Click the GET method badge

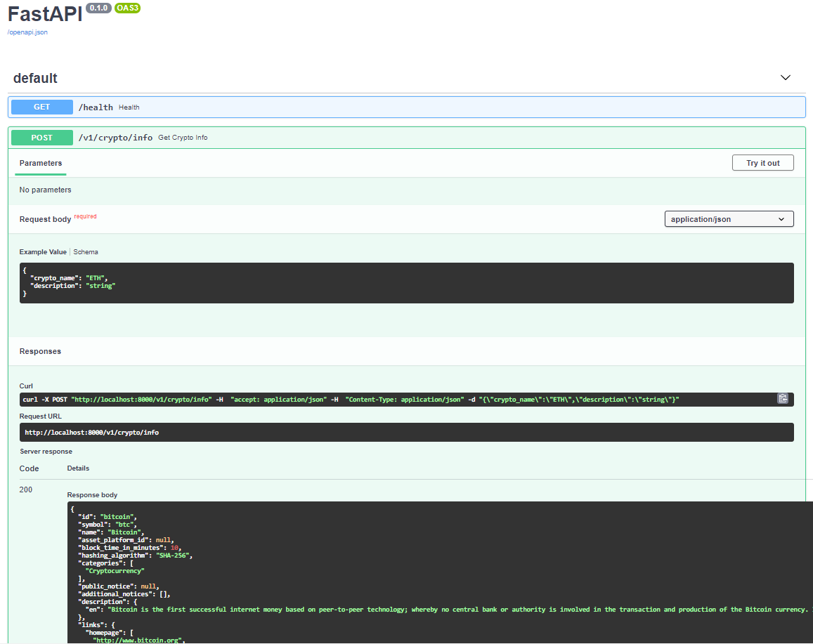coord(42,107)
